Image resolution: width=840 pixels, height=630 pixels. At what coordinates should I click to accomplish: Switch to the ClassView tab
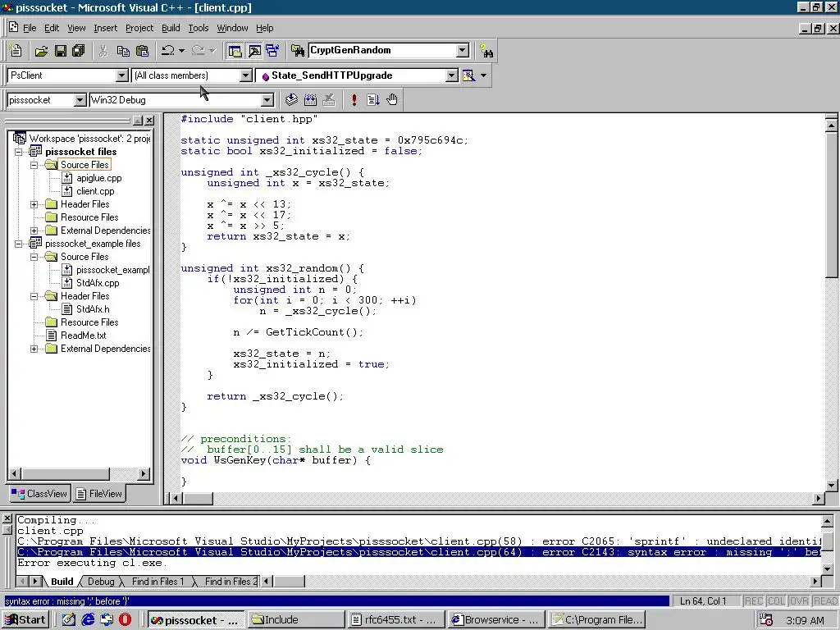coord(39,494)
